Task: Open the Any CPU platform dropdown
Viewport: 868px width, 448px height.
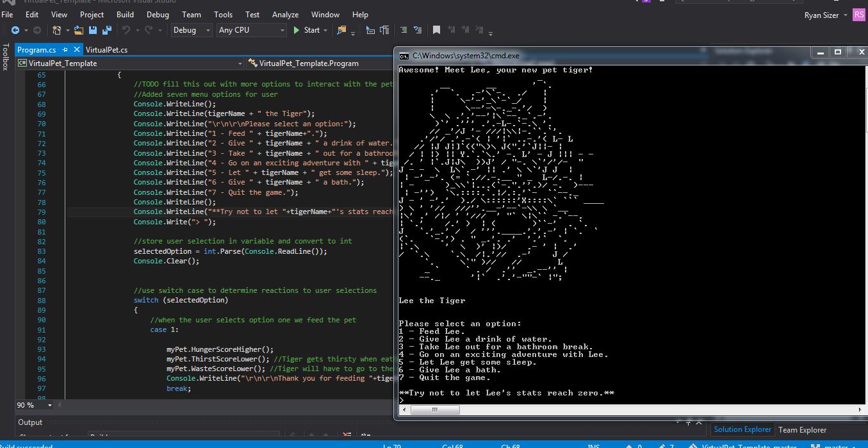Action: [x=251, y=30]
